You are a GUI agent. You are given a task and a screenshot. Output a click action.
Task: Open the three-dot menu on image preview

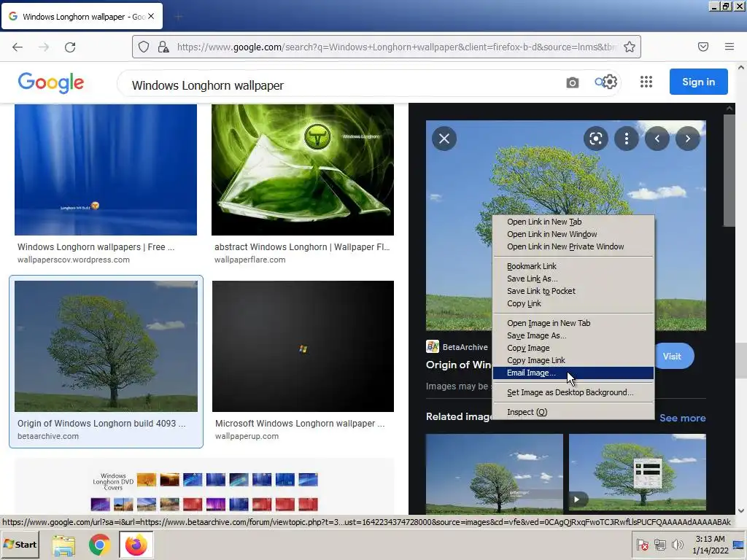click(627, 139)
